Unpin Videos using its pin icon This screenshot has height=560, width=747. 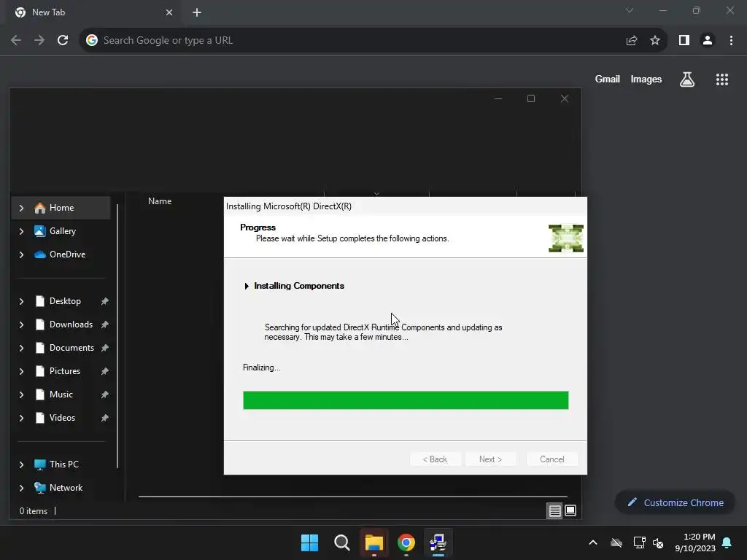click(105, 418)
